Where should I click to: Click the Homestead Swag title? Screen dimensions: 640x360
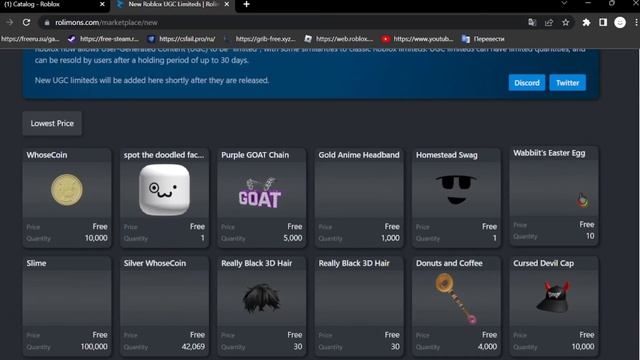click(447, 155)
